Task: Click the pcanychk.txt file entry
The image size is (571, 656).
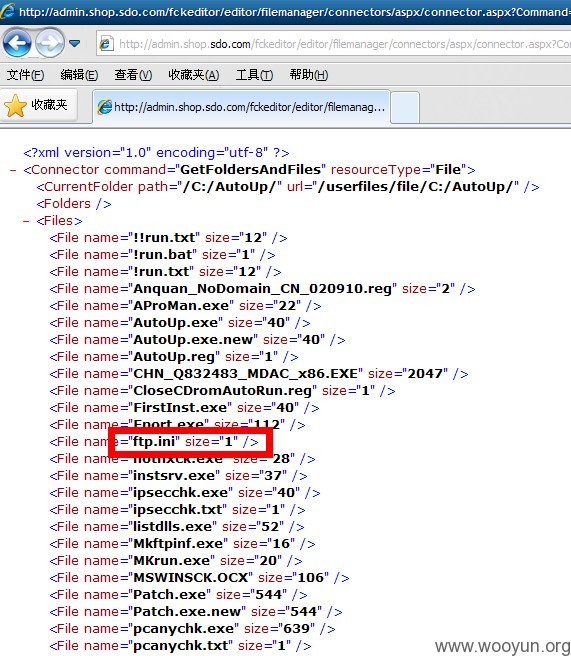Action: click(180, 646)
